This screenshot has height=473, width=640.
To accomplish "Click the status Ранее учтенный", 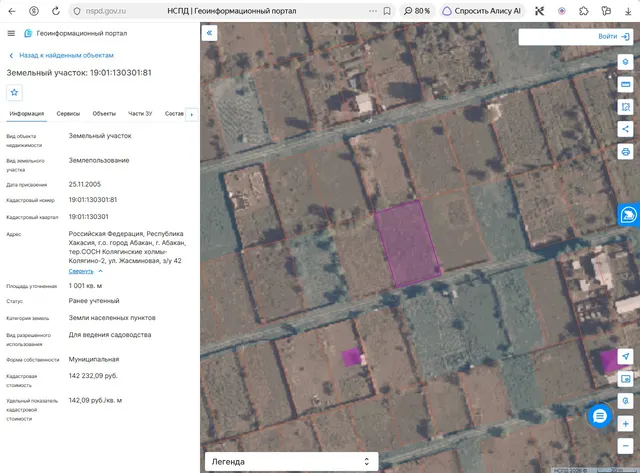I will [x=94, y=301].
